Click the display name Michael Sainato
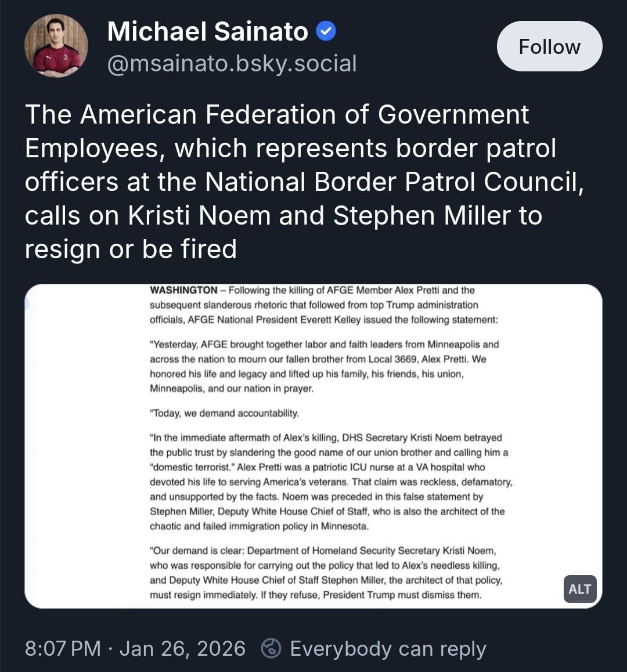The width and height of the screenshot is (627, 672). (207, 31)
